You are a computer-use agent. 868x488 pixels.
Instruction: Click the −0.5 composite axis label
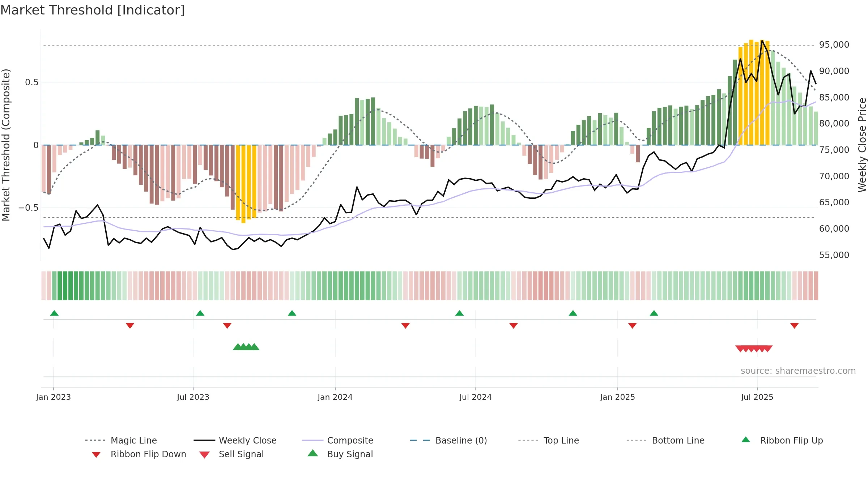29,208
